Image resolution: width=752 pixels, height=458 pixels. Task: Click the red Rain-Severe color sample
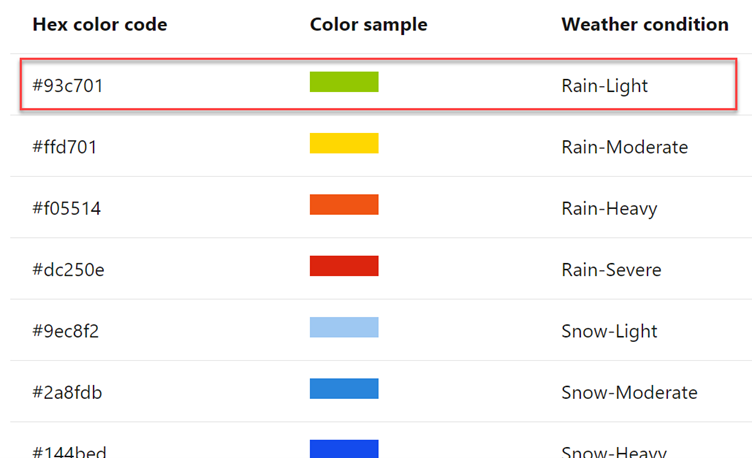click(x=344, y=266)
